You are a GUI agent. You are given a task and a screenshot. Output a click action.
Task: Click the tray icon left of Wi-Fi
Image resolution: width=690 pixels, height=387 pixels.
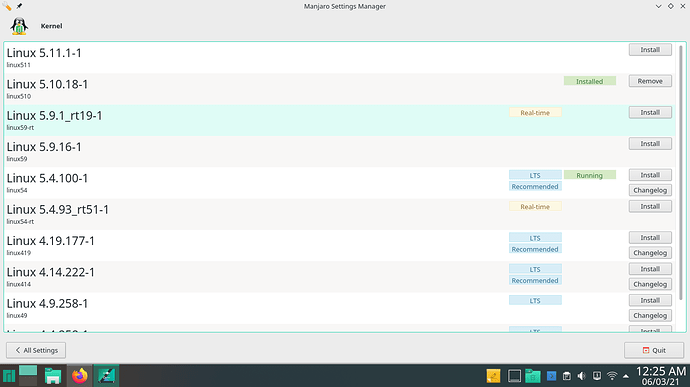click(x=597, y=376)
